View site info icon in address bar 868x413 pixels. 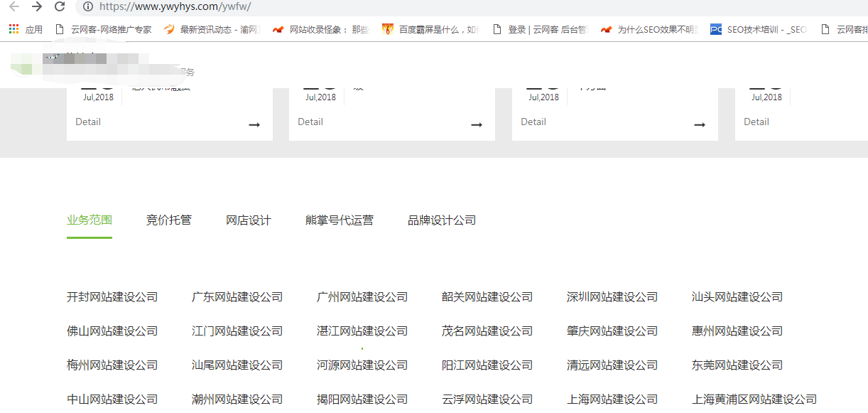point(88,6)
